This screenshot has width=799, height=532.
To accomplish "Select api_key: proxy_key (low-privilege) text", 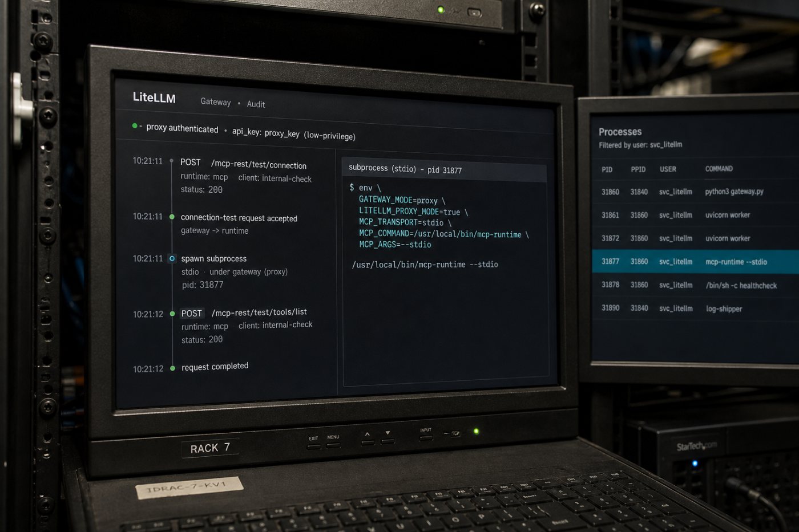I will coord(294,133).
